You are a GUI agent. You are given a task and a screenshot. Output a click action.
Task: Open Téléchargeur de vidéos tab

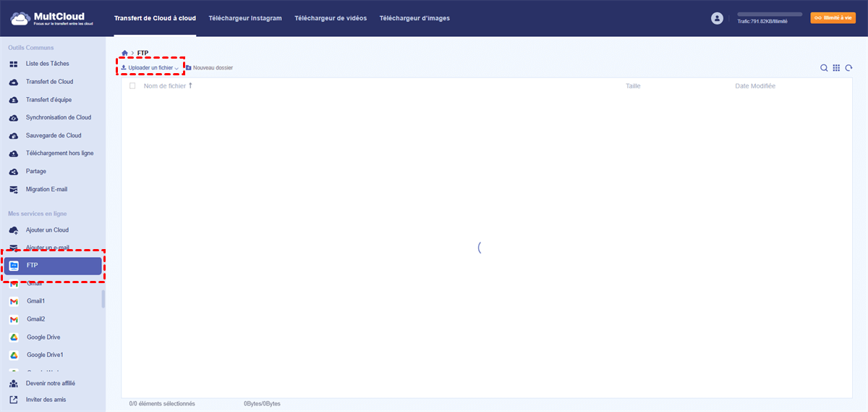click(331, 18)
